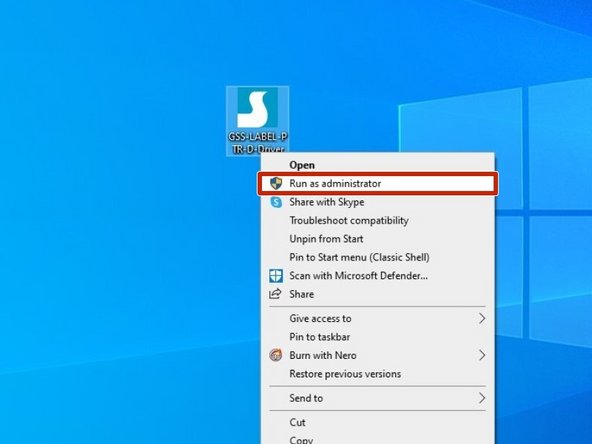Click the Share arrow icon

click(275, 294)
